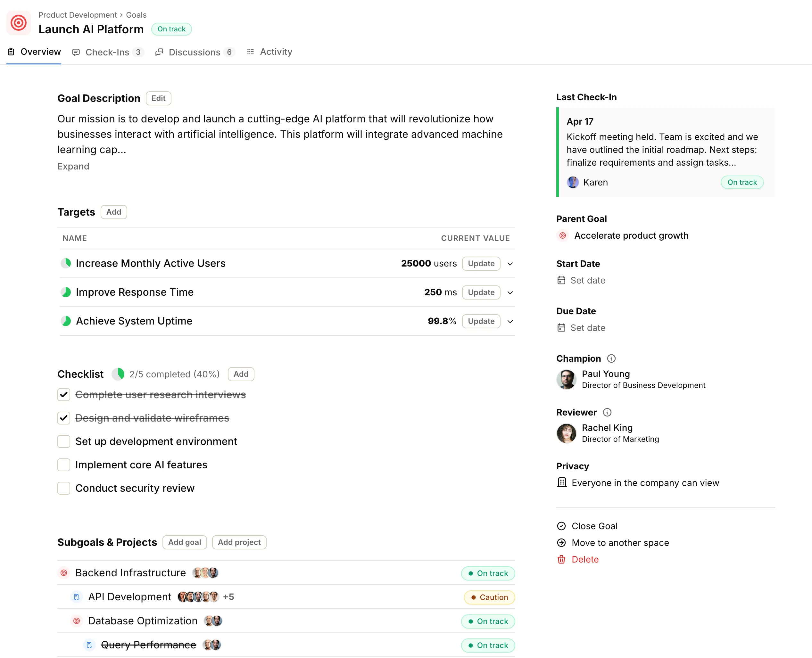The height and width of the screenshot is (658, 812).
Task: Click the Delete trash icon
Action: [561, 559]
